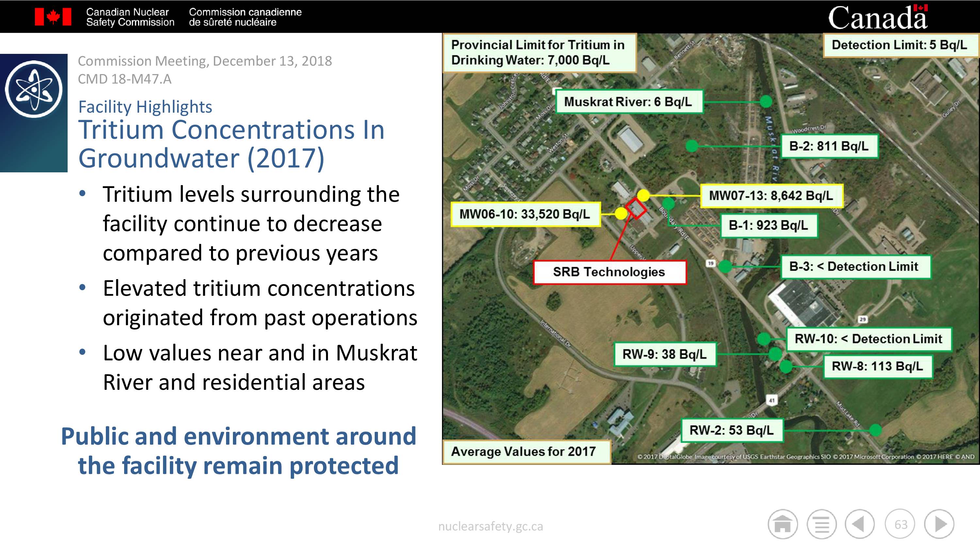Click the Public and environment conclusion statement
This screenshot has height=551, width=980.
pos(238,451)
